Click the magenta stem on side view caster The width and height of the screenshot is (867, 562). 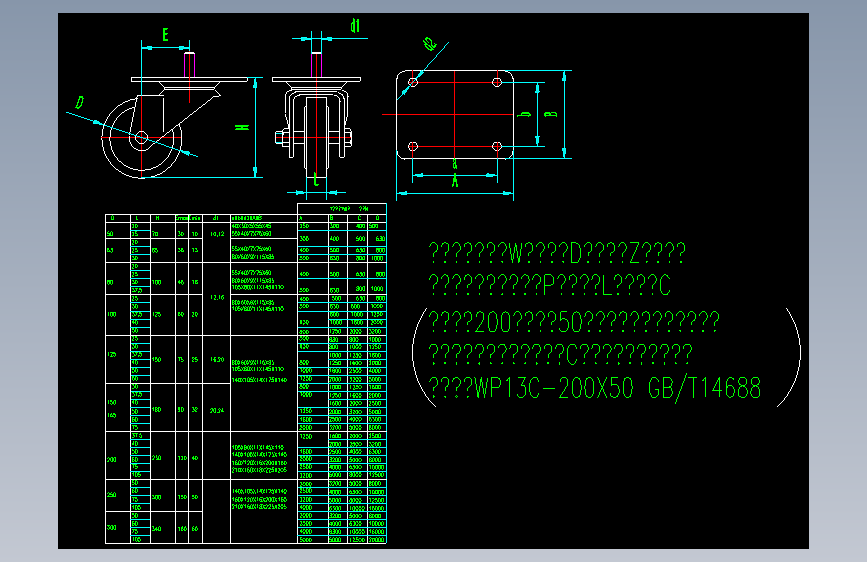(189, 65)
